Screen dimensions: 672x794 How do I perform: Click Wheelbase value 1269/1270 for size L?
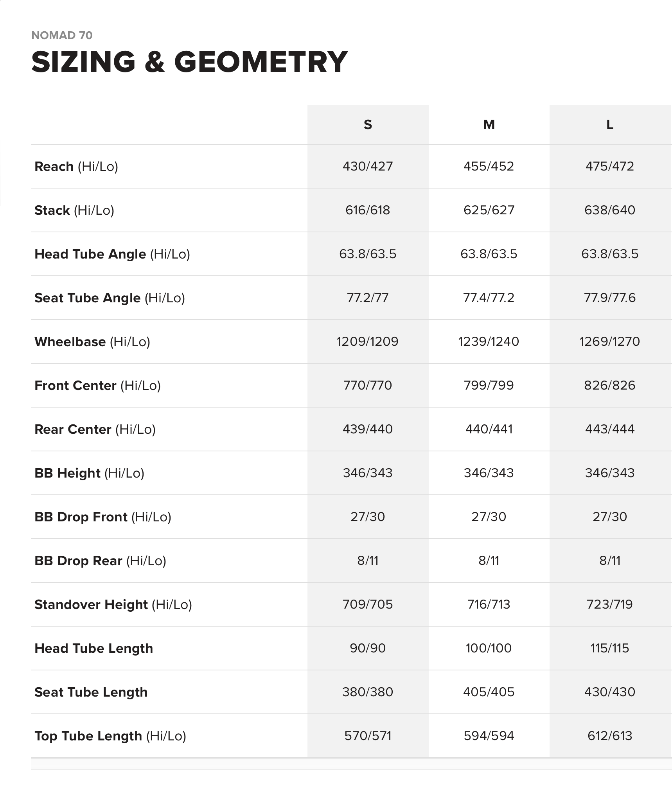tap(609, 342)
